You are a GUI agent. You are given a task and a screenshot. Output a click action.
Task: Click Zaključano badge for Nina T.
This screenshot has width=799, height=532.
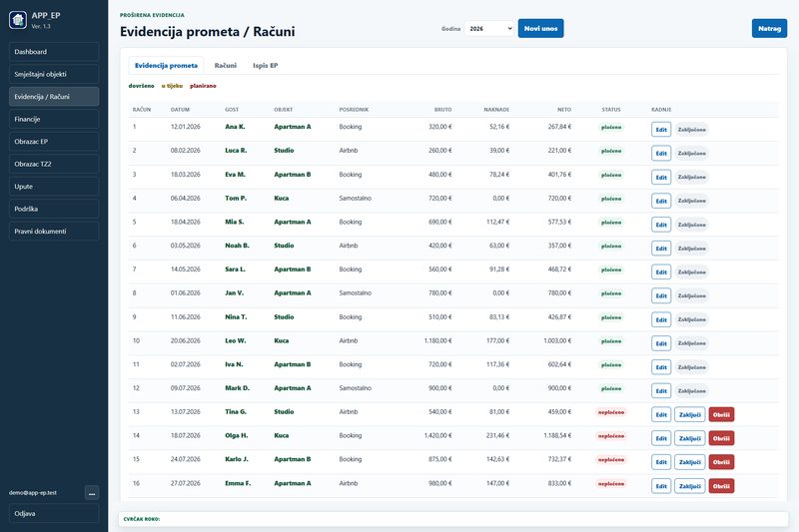[x=691, y=319]
